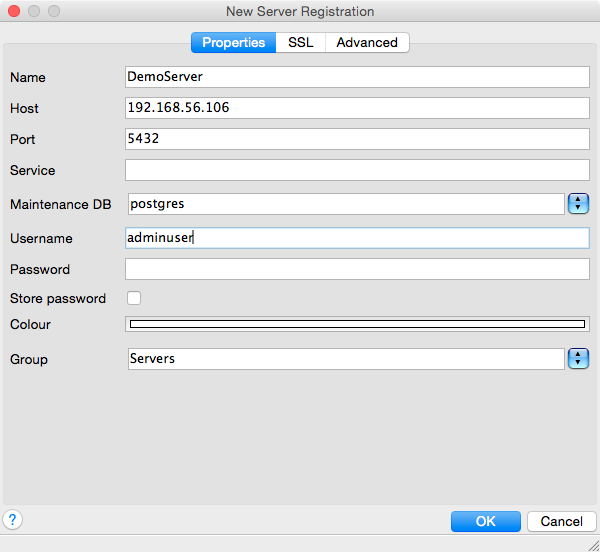This screenshot has height=552, width=600.
Task: Tick the Store password checkbox
Action: click(x=134, y=298)
